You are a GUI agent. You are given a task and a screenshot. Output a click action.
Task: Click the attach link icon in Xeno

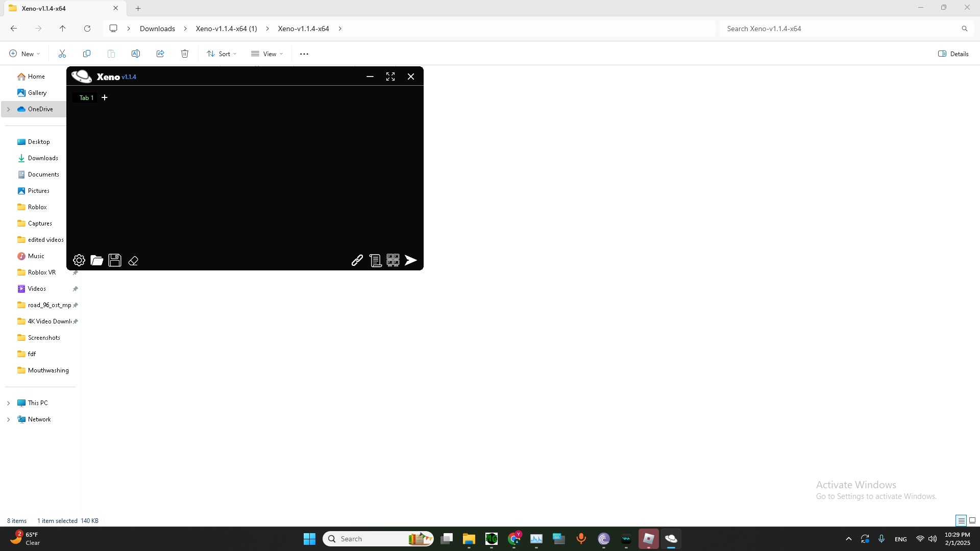click(x=357, y=260)
